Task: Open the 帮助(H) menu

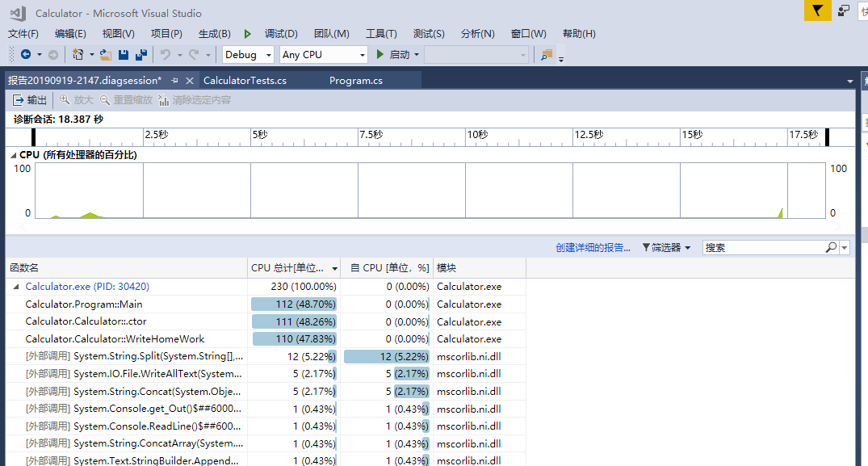Action: (579, 34)
